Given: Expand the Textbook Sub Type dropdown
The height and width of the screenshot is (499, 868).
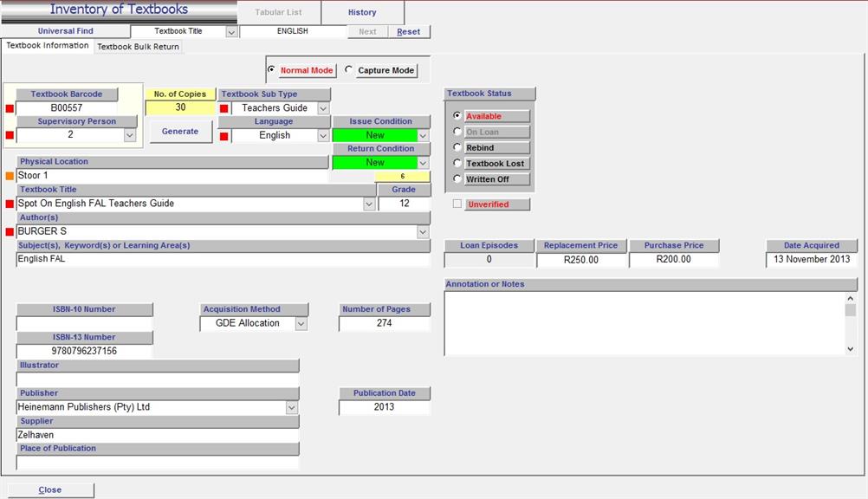Looking at the screenshot, I should pyautogui.click(x=323, y=108).
